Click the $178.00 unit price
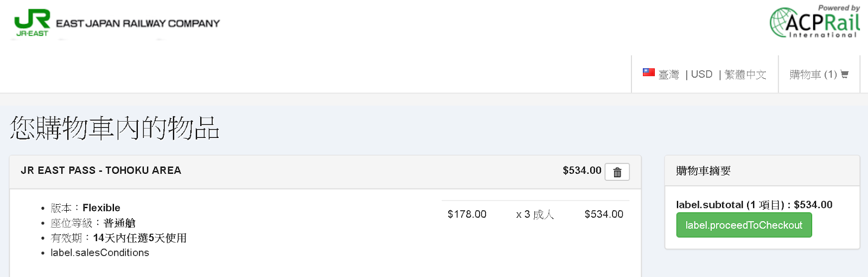Image resolution: width=868 pixels, height=277 pixels. point(467,215)
